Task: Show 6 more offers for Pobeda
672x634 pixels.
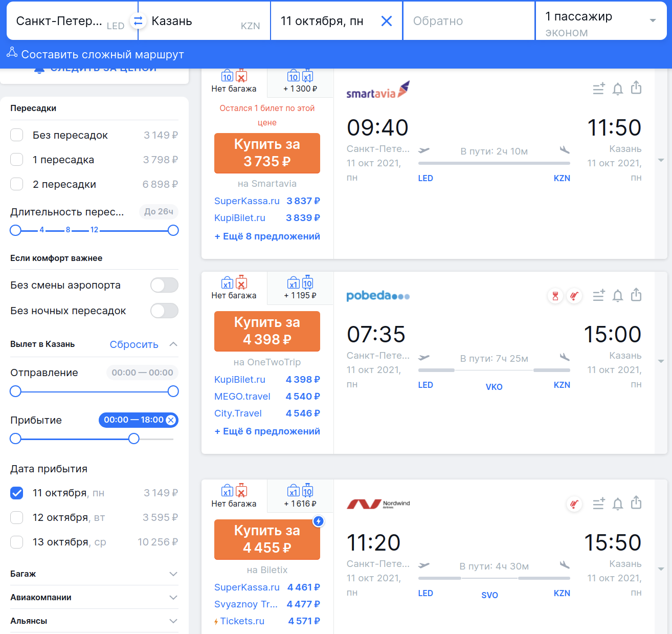Action: (x=267, y=431)
